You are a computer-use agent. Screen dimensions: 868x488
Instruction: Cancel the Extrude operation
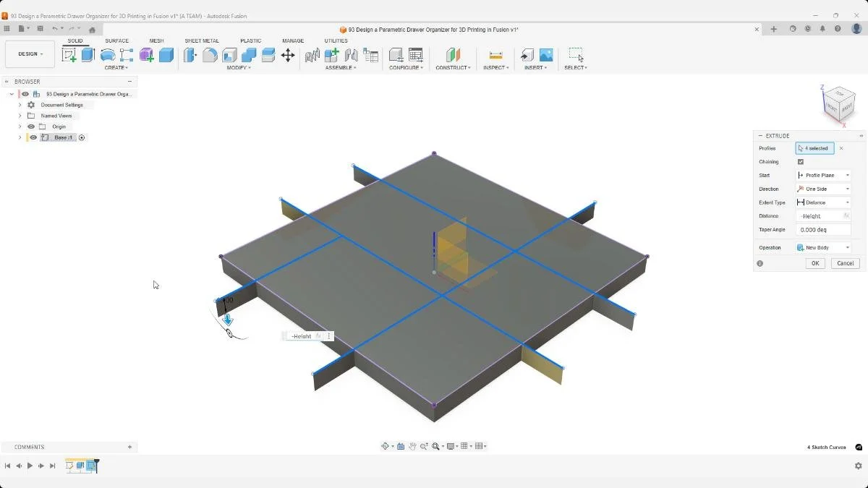click(x=845, y=263)
